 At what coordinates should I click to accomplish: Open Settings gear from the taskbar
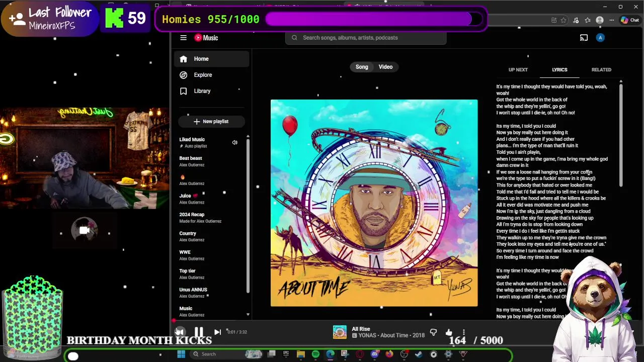(448, 354)
